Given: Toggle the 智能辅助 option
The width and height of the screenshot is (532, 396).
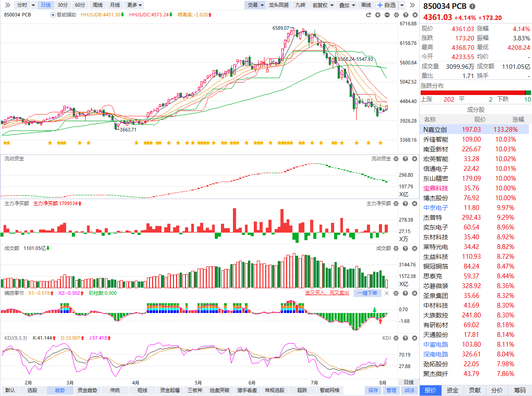Looking at the screenshot, I should pyautogui.click(x=64, y=15).
